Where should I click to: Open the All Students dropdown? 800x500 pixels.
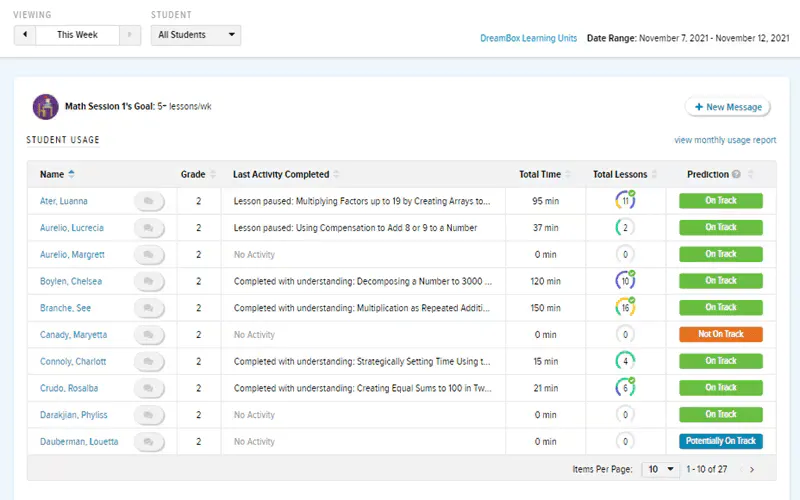[196, 35]
